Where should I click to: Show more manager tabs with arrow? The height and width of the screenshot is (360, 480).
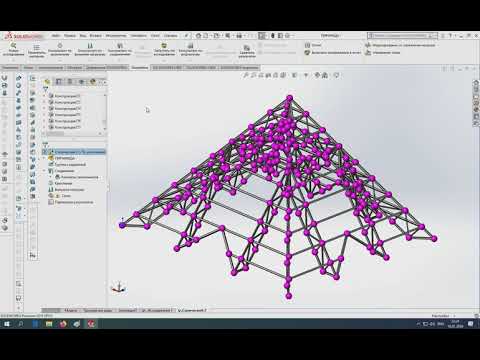104,82
